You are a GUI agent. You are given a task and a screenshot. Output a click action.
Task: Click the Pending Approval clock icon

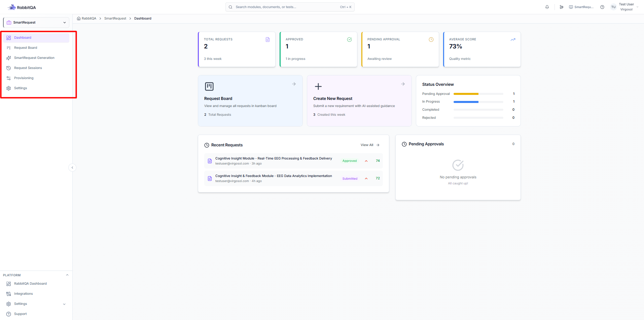tap(431, 40)
